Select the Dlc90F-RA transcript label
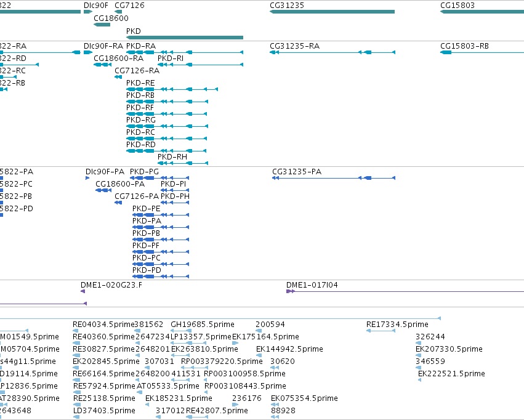 103,46
